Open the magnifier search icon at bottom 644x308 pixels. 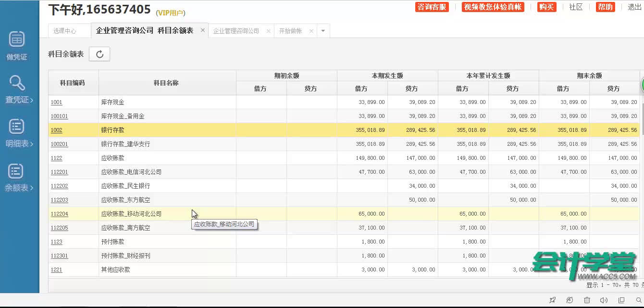click(x=639, y=300)
